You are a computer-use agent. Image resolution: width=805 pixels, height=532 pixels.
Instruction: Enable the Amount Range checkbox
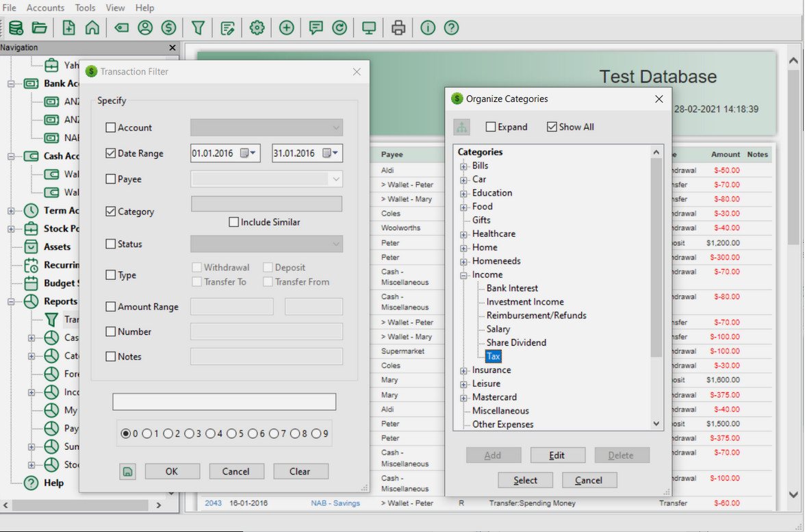110,307
